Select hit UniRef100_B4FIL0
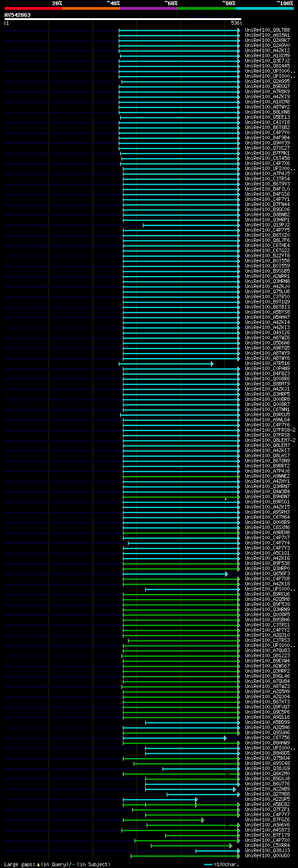 pos(267,189)
